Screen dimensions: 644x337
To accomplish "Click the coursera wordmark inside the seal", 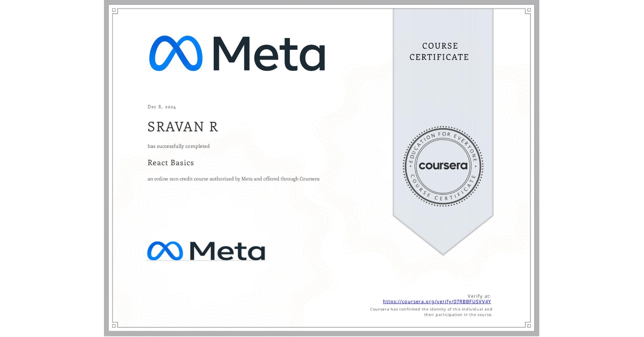I will [443, 166].
